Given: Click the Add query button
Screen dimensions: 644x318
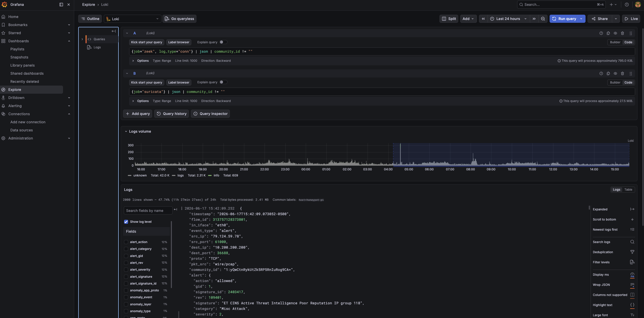Looking at the screenshot, I should click(138, 114).
